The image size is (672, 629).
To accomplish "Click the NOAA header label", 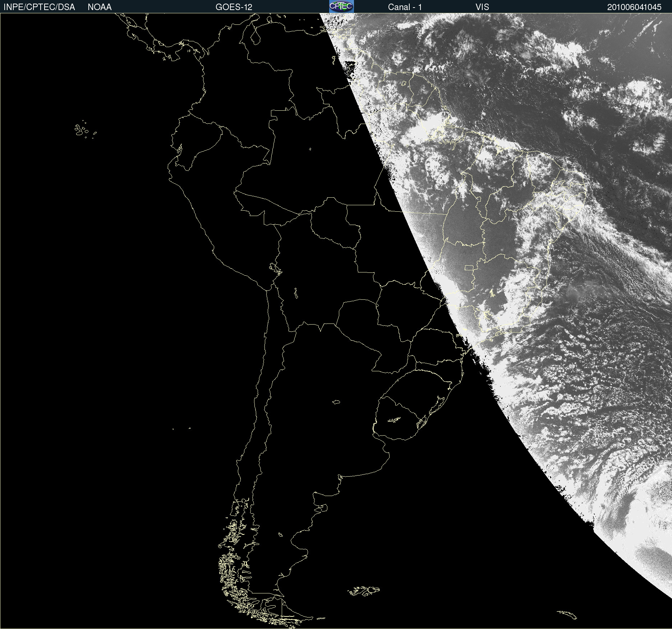I will click(100, 7).
